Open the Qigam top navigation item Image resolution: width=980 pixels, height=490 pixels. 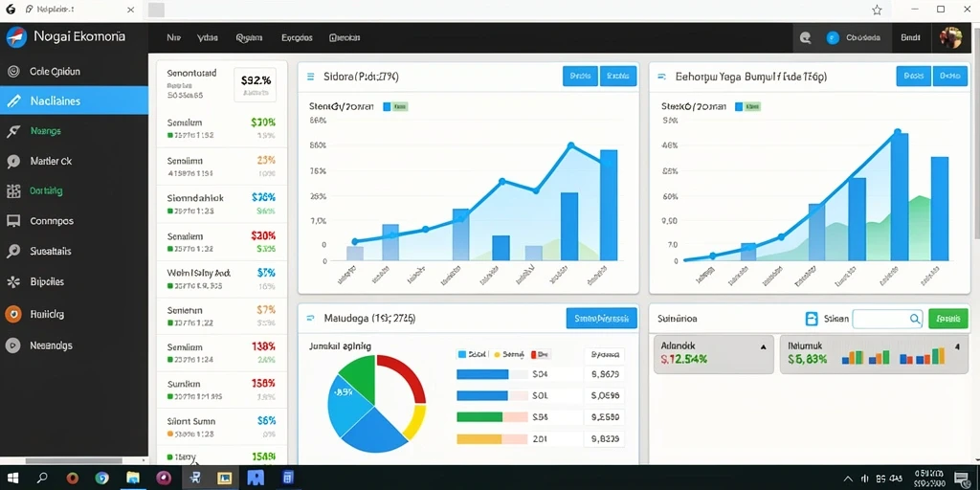[249, 37]
